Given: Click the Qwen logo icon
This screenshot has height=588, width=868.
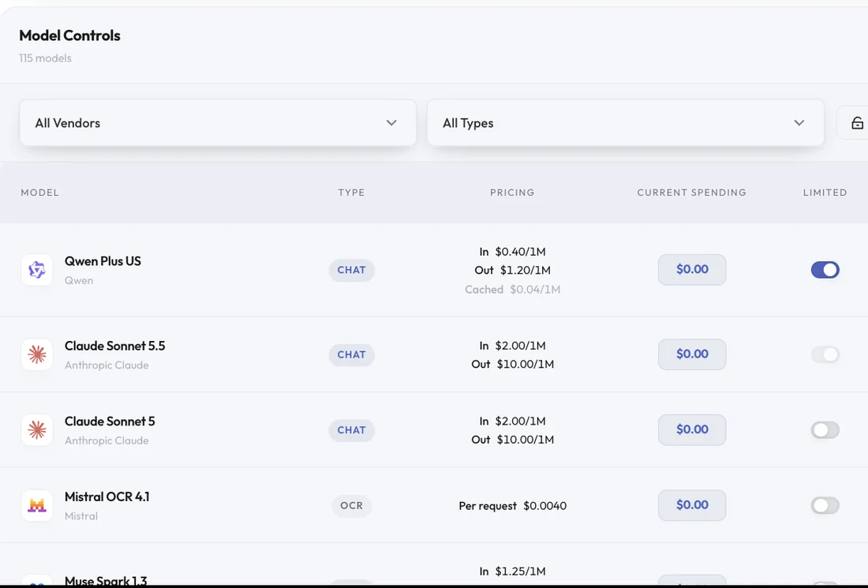Looking at the screenshot, I should point(37,270).
